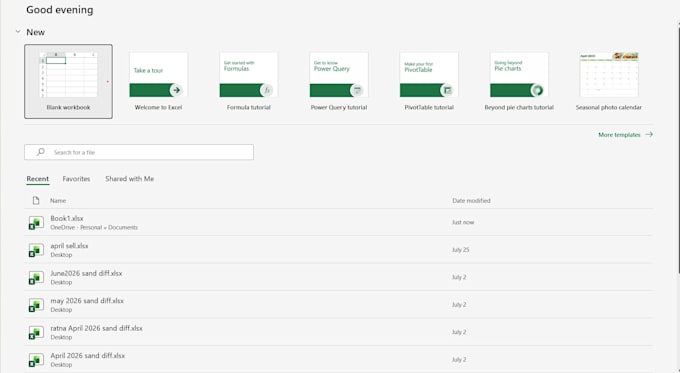Viewport: 680px width, 373px height.
Task: Collapse the New section chevron
Action: 18,32
